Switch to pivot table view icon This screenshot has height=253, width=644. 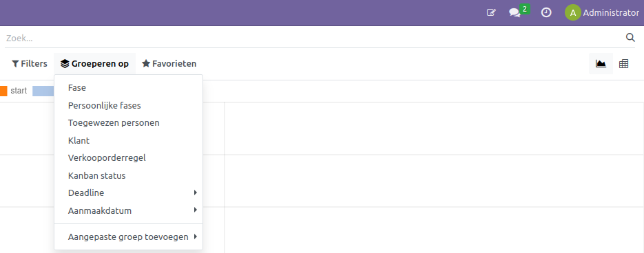(x=623, y=63)
